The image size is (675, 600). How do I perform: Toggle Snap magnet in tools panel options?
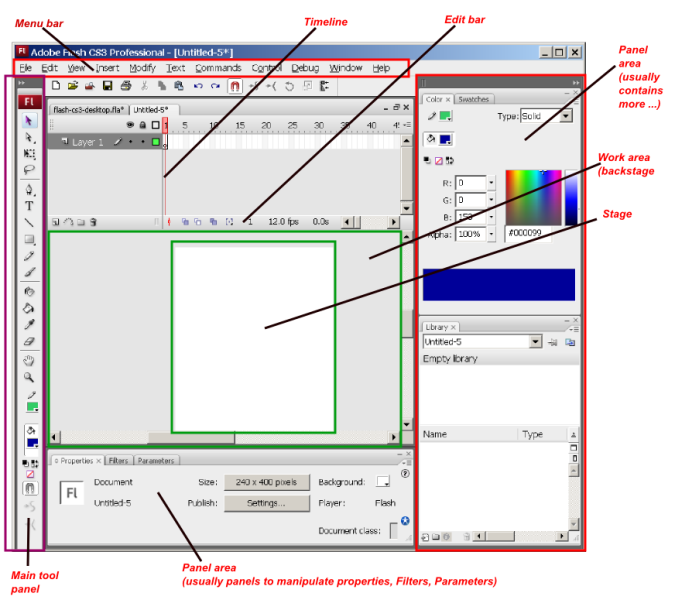point(30,488)
